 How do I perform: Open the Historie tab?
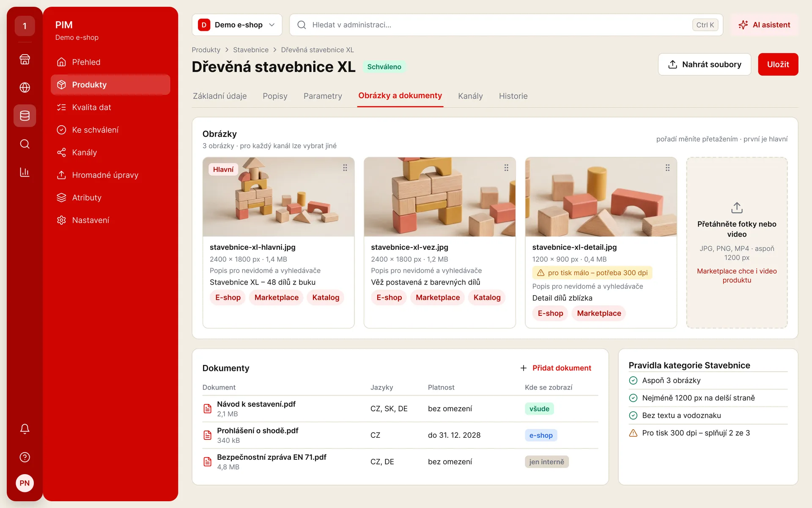point(513,96)
